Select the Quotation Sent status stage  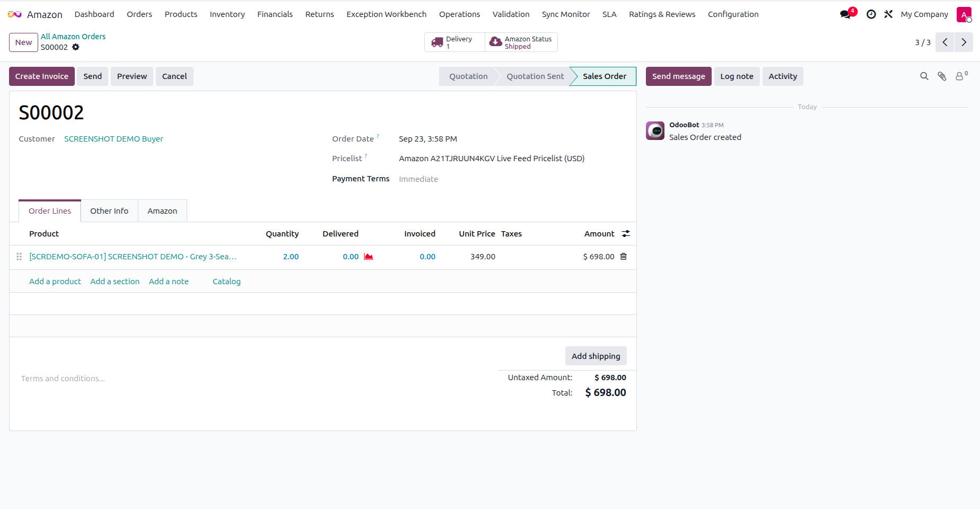[535, 76]
